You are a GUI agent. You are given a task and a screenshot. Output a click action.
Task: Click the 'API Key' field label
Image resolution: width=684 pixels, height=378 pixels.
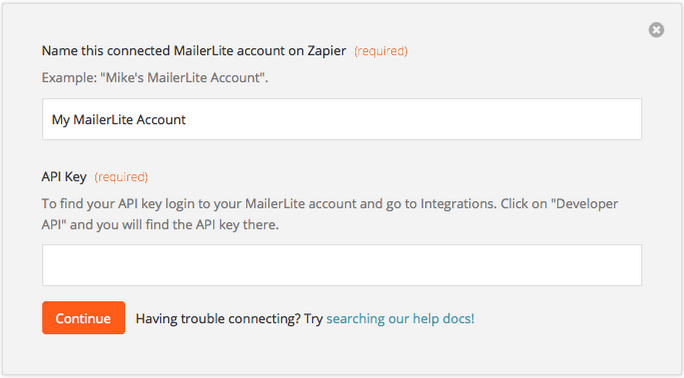[64, 177]
